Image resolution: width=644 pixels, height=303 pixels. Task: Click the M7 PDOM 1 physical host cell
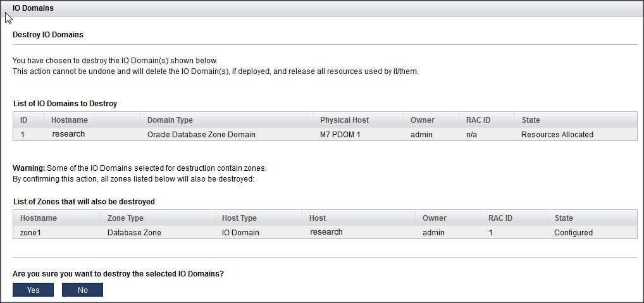tap(340, 135)
